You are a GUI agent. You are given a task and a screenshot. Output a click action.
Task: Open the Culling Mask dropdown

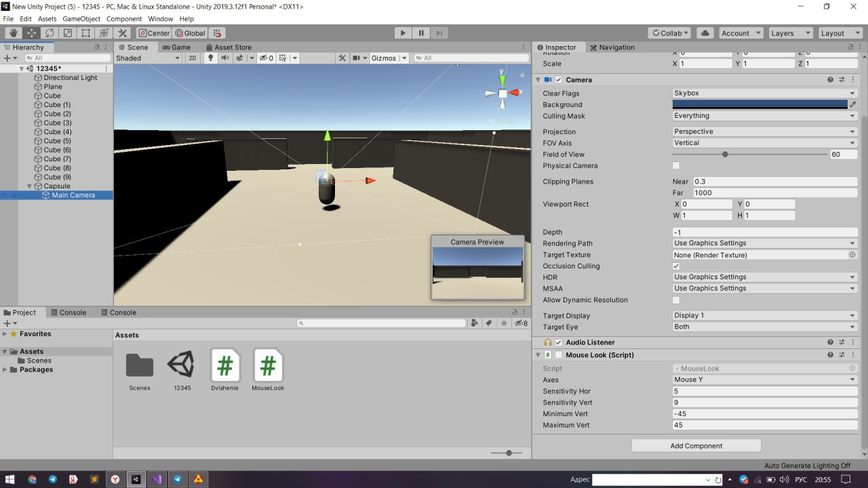point(765,116)
